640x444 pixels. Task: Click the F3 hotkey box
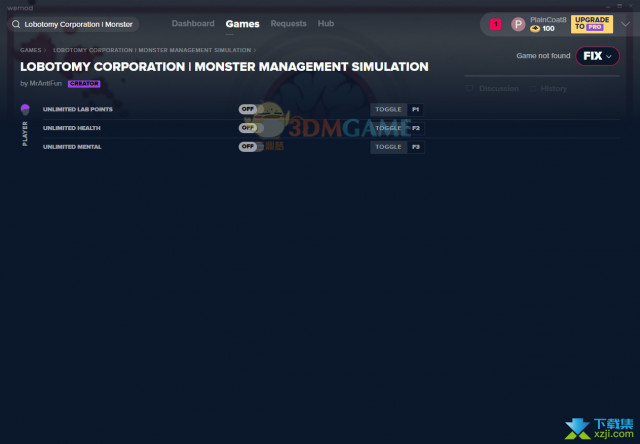pos(416,147)
